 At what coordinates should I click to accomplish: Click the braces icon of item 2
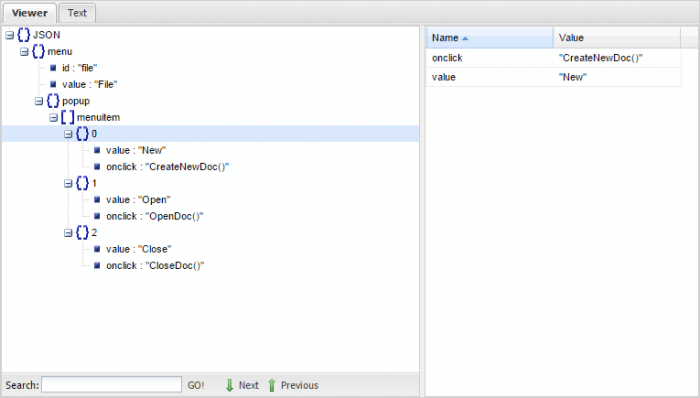point(83,232)
